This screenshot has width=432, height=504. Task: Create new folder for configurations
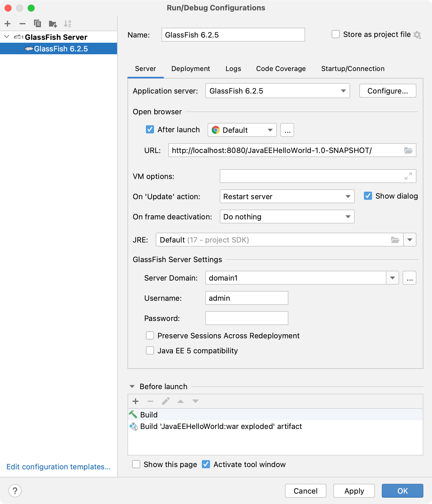(53, 24)
